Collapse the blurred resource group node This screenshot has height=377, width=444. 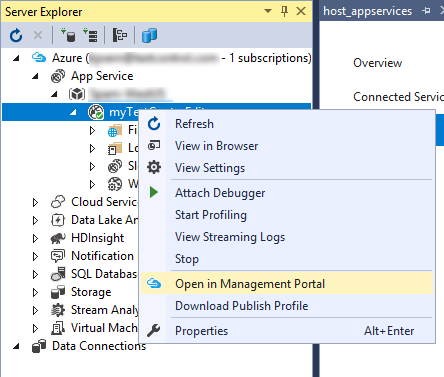[54, 94]
